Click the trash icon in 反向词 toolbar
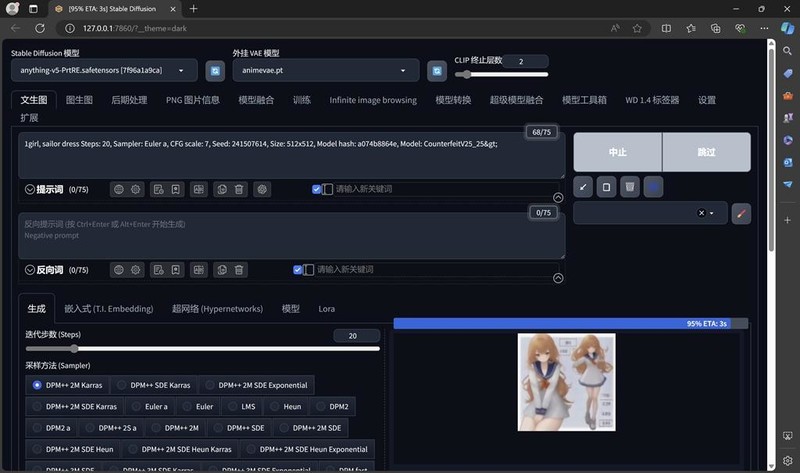Viewport: 800px width, 473px height. point(239,270)
